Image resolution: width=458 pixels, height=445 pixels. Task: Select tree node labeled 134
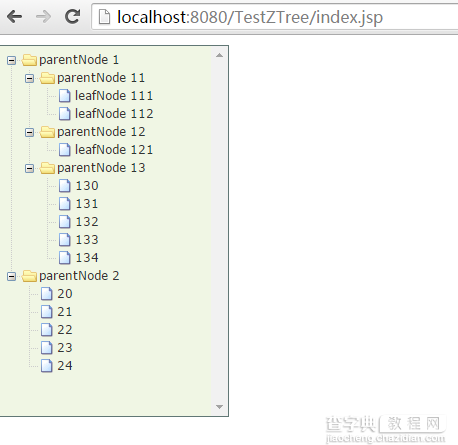point(87,258)
